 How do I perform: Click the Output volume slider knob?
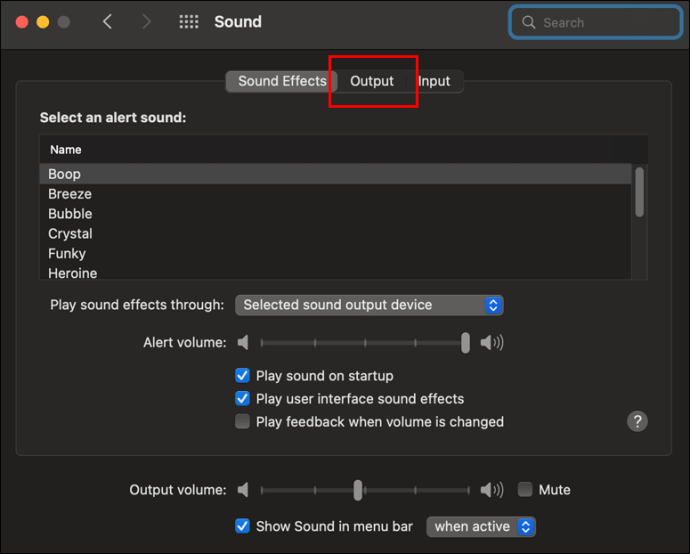(357, 490)
